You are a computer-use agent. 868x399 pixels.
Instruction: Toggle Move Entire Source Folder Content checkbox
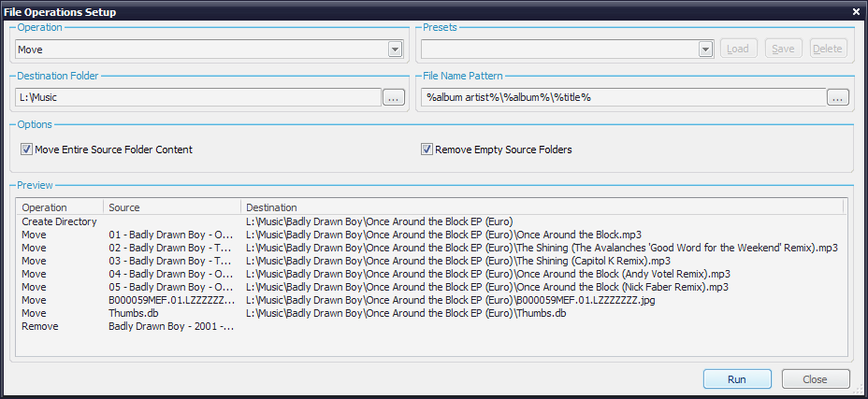click(27, 150)
